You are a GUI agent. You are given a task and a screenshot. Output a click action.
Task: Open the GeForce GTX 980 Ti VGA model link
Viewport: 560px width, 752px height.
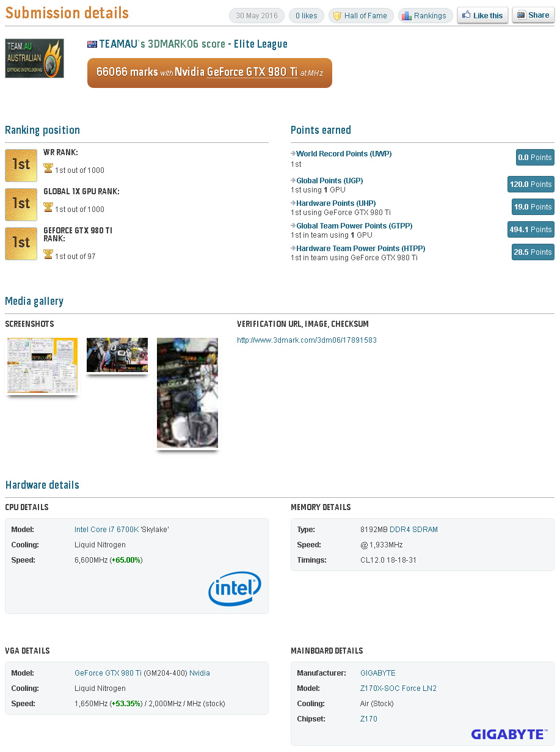108,673
